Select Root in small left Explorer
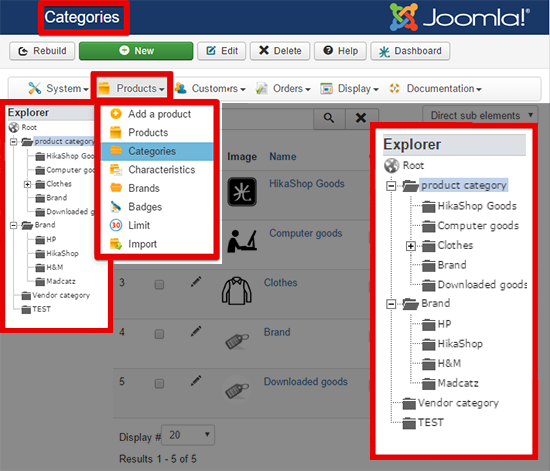 coord(29,127)
